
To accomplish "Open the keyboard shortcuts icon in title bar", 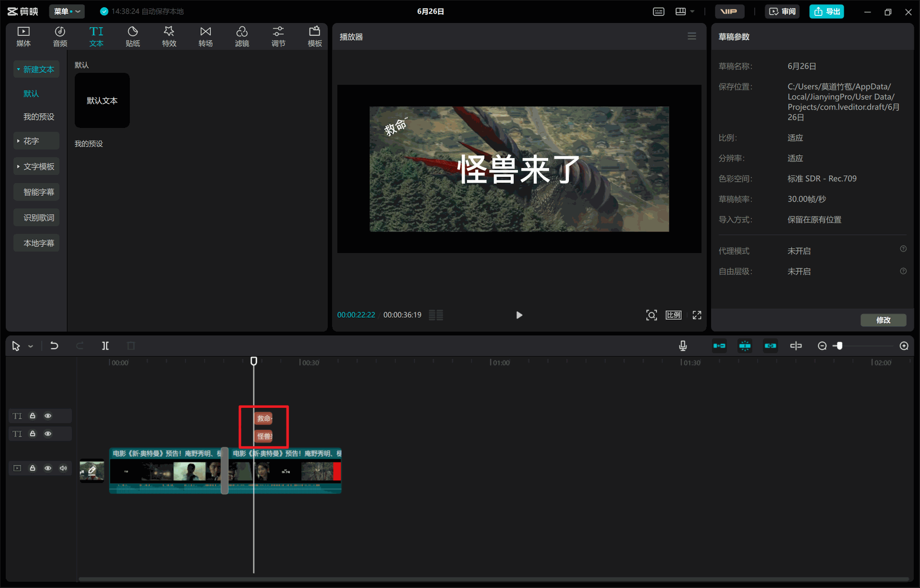I will click(659, 12).
